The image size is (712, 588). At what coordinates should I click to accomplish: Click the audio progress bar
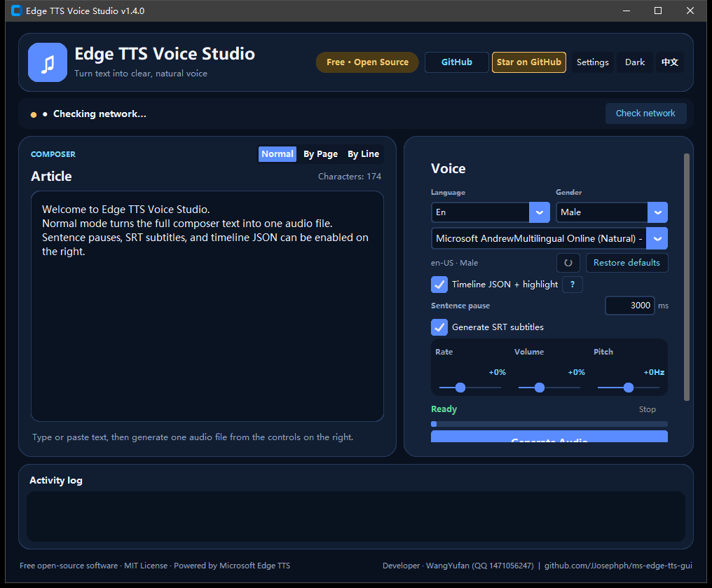pos(549,424)
